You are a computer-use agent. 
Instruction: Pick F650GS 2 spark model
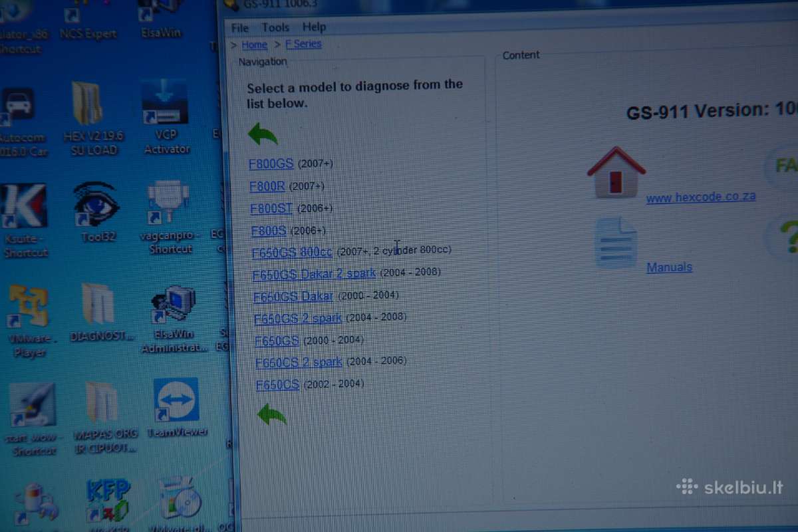pyautogui.click(x=298, y=319)
